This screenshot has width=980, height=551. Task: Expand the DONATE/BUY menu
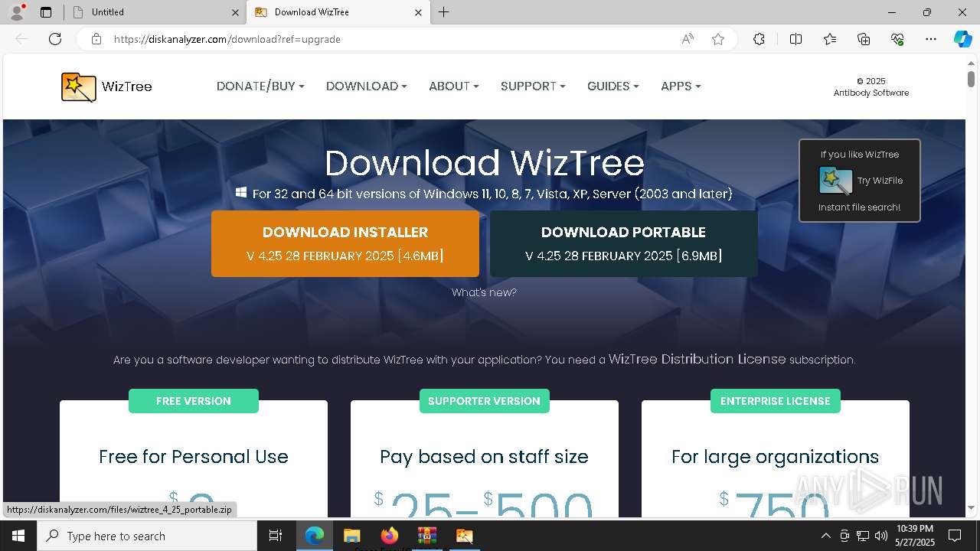point(260,86)
